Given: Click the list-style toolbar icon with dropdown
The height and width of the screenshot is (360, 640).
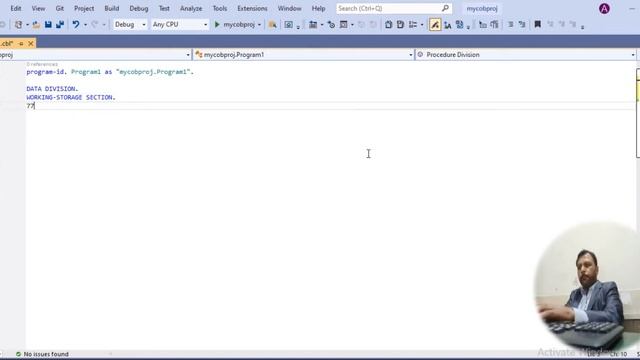Looking at the screenshot, I should (x=413, y=25).
